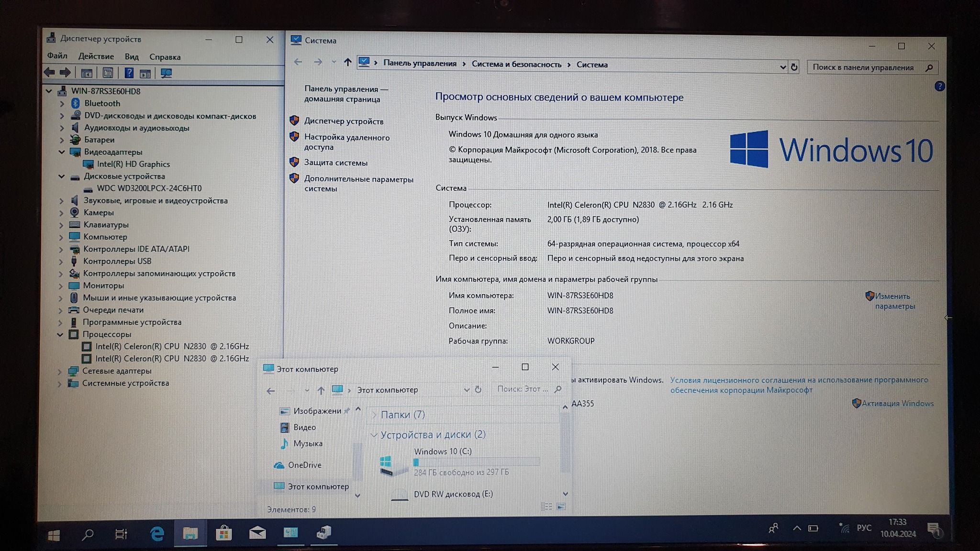Click the Активация Windows link

click(897, 403)
